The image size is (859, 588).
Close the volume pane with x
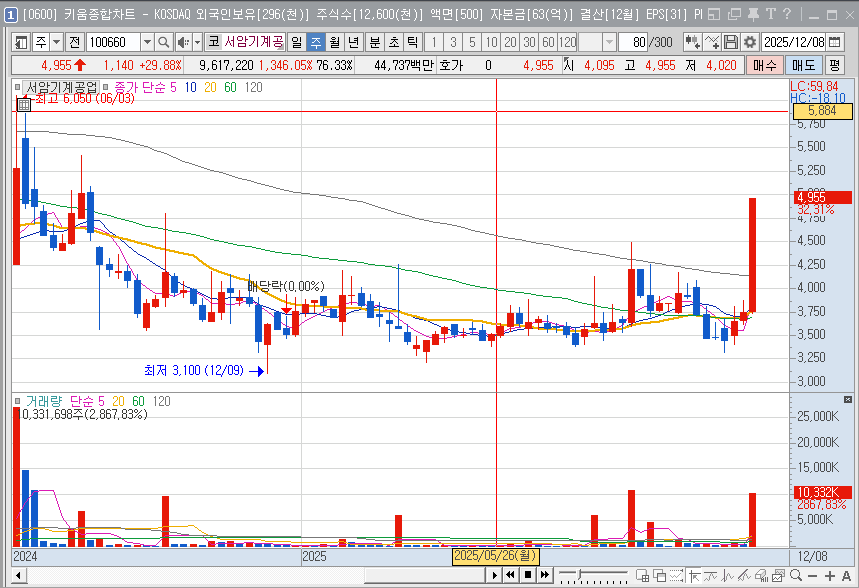point(848,399)
